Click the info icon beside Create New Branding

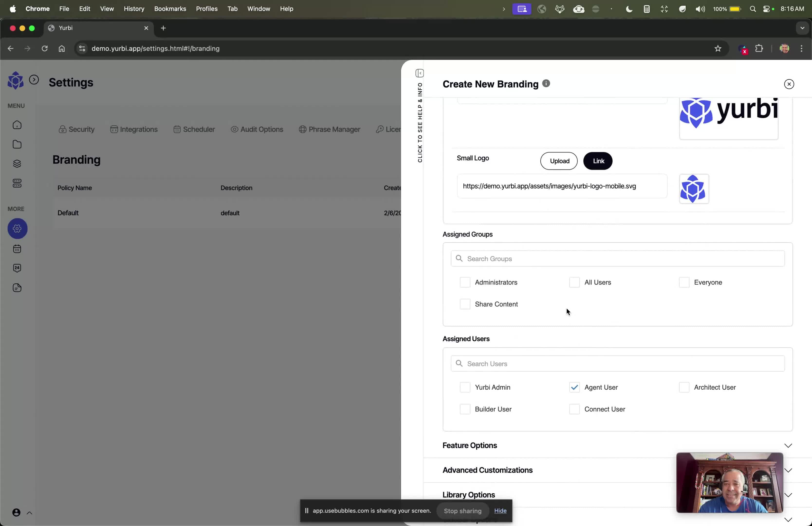click(546, 84)
